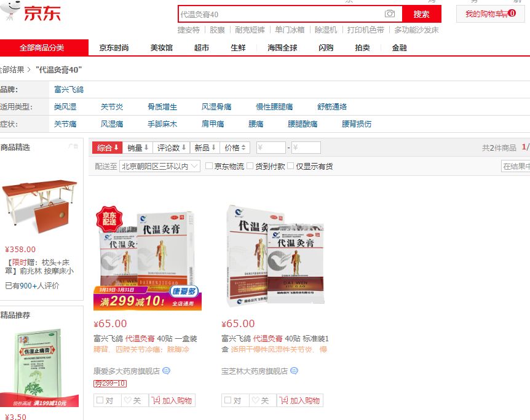Click hot search term 多功能沙发床
Screen dimensions: 530x420
tap(416, 30)
